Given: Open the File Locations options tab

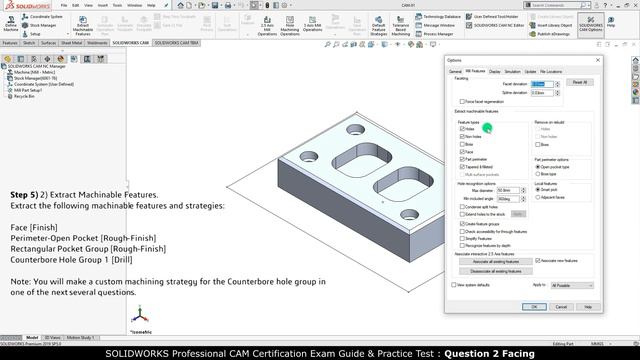Looking at the screenshot, I should pyautogui.click(x=551, y=71).
